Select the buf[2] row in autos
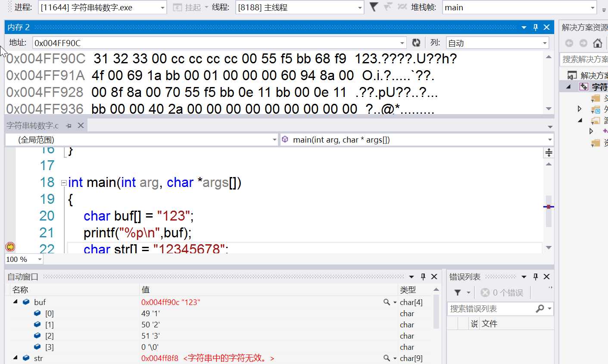608x364 pixels. click(221, 336)
